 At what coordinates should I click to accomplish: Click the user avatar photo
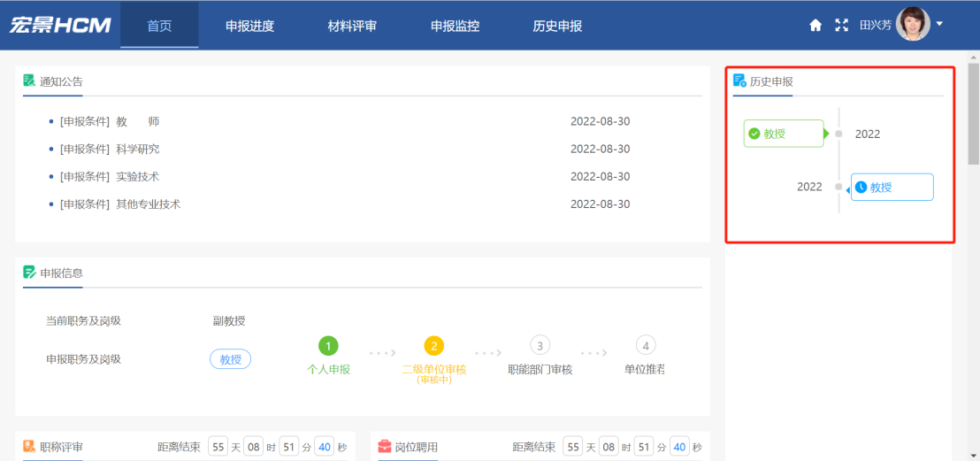pos(913,25)
